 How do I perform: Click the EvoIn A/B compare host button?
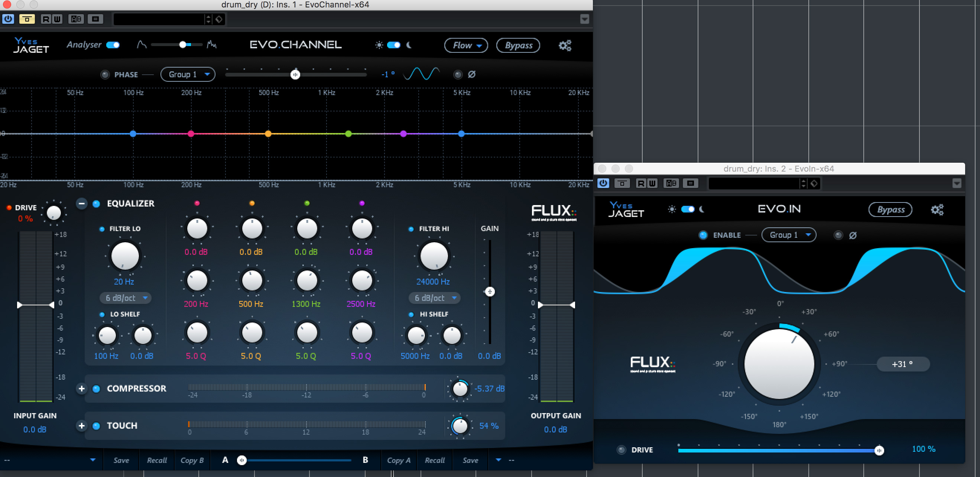click(671, 184)
